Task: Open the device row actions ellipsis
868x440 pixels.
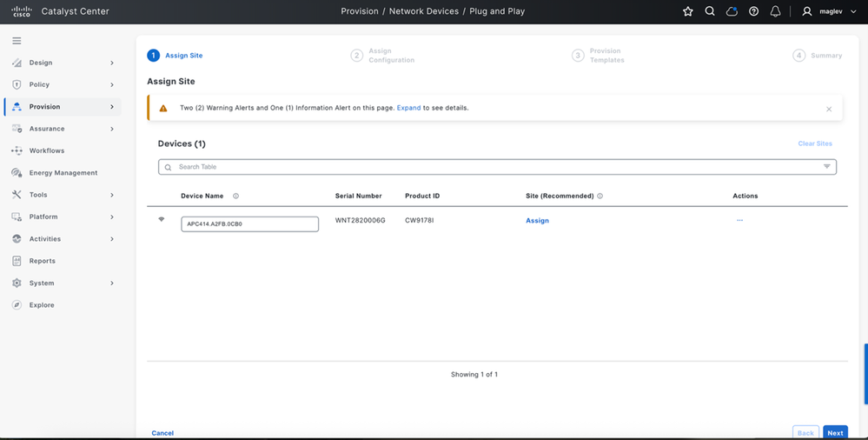Action: click(739, 221)
